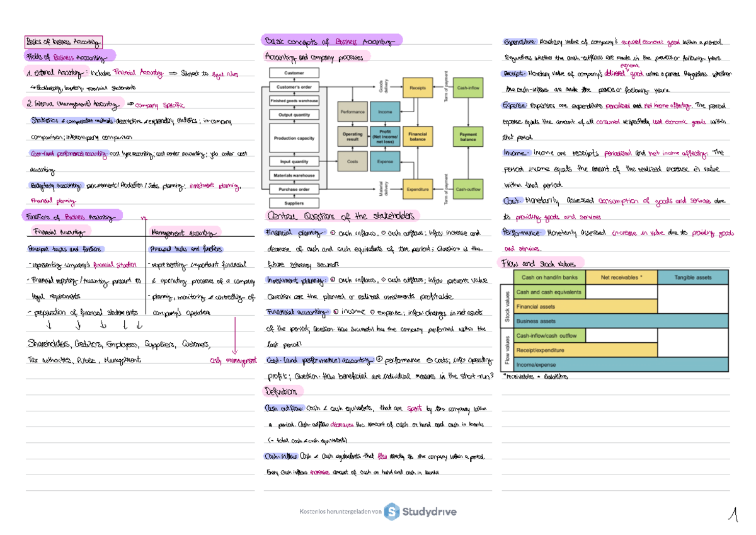Click the Income/expense row in table

(621, 365)
